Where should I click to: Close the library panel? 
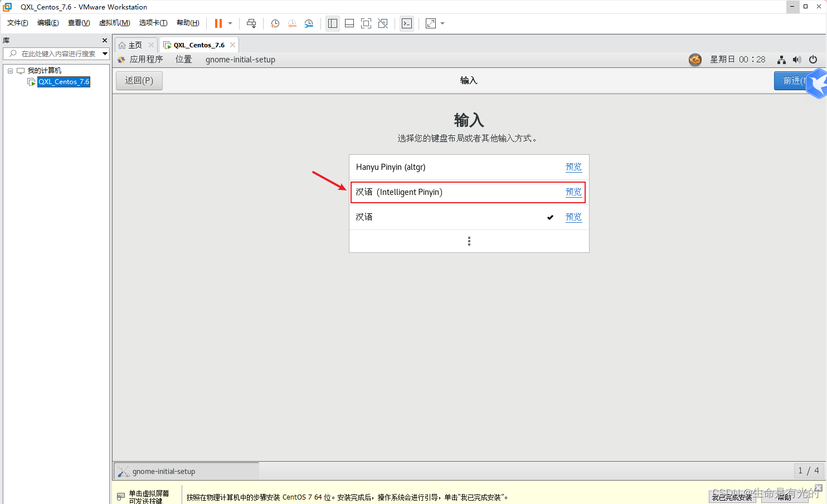(104, 41)
